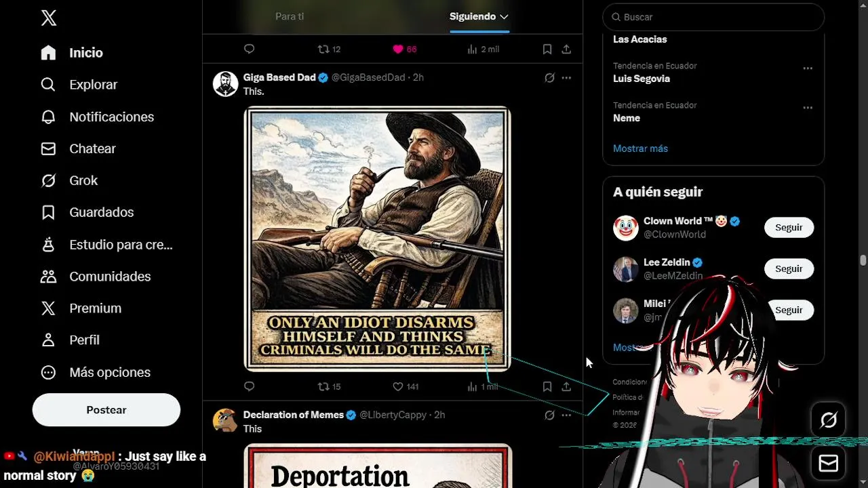Open the cowboy meme image

pos(378,239)
